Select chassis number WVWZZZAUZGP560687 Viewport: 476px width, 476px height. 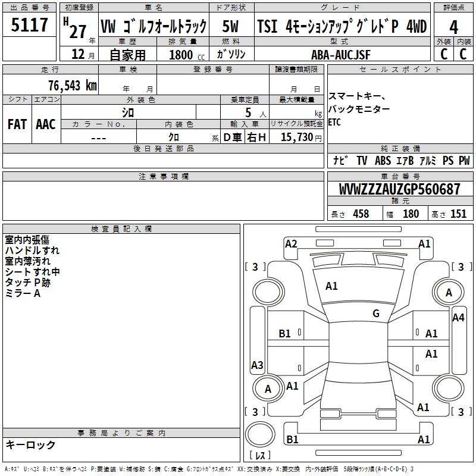(x=399, y=189)
